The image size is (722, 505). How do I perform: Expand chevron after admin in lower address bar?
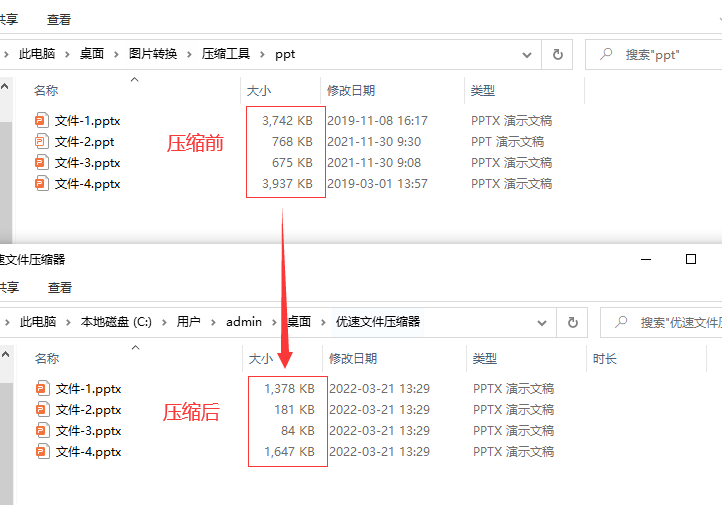point(274,323)
